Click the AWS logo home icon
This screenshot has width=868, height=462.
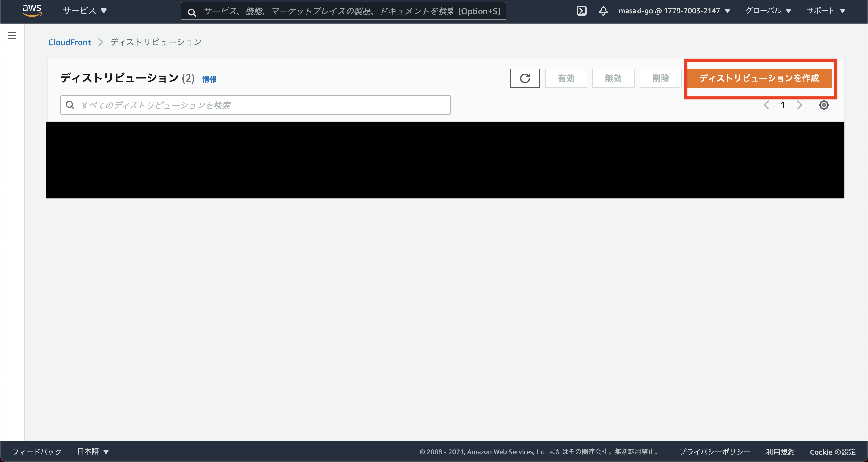tap(32, 11)
